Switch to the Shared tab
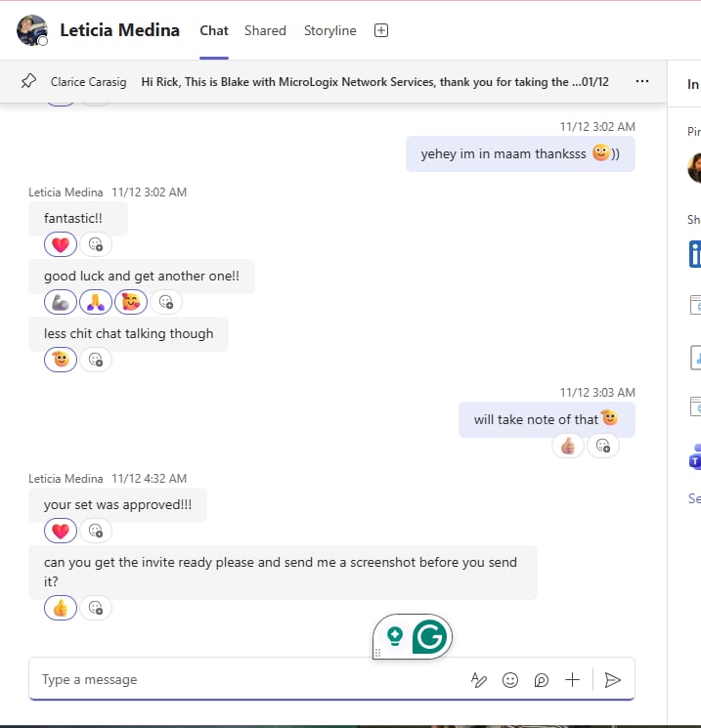 265,30
